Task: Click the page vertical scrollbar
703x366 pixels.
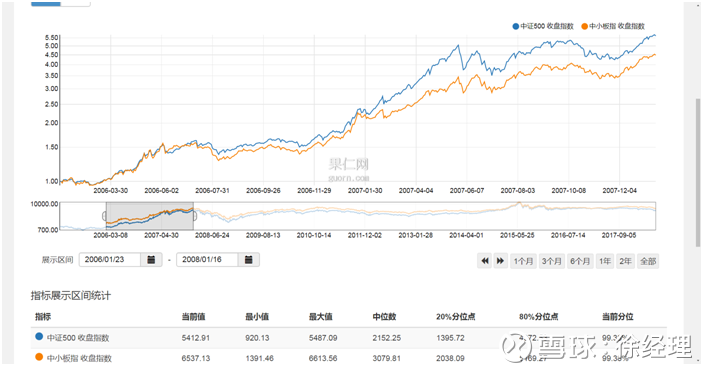Action: tap(698, 173)
